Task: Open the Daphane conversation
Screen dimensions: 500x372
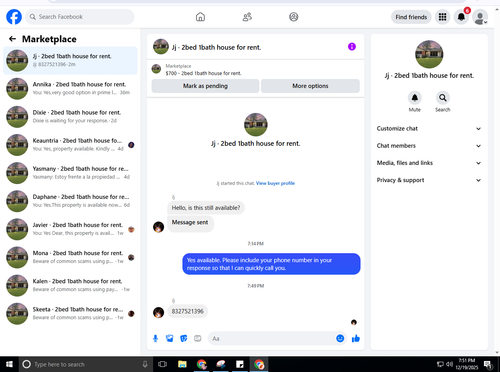Action: 70,201
